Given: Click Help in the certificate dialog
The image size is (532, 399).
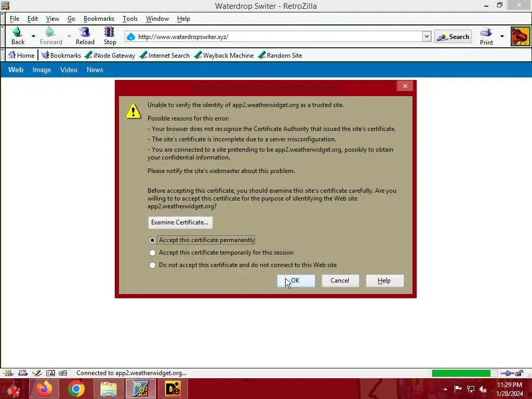Looking at the screenshot, I should click(x=384, y=281).
